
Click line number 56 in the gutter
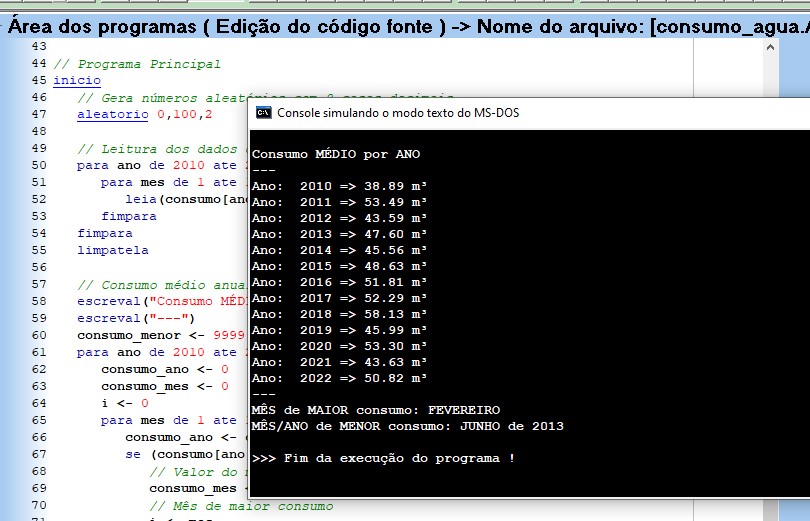click(x=39, y=267)
